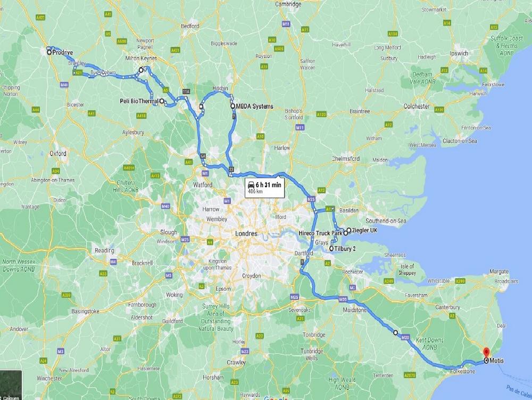Click the car icon in route info box
The image size is (532, 400).
coord(251,185)
